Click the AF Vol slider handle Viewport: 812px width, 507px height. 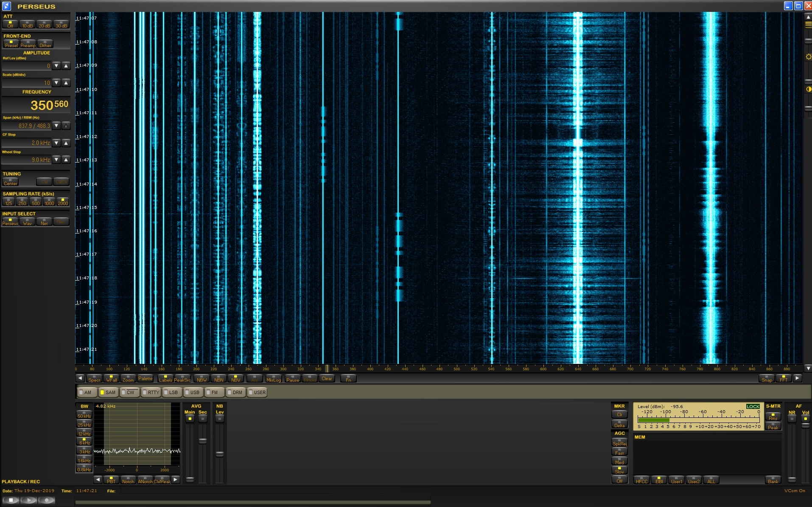click(x=805, y=425)
